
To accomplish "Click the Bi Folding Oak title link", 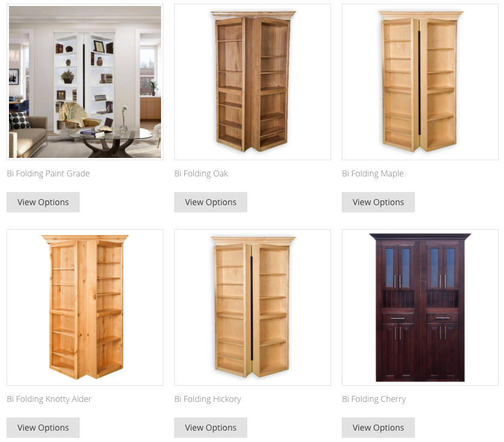I will point(201,173).
